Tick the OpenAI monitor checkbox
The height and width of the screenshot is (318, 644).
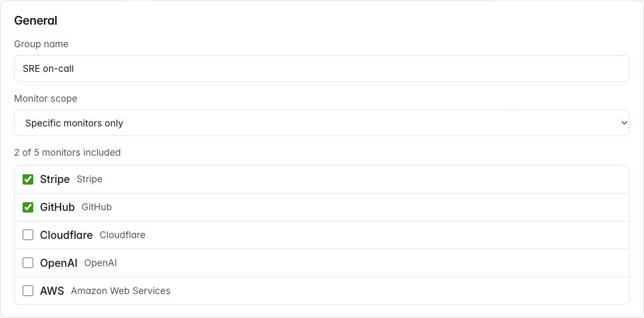pos(28,263)
